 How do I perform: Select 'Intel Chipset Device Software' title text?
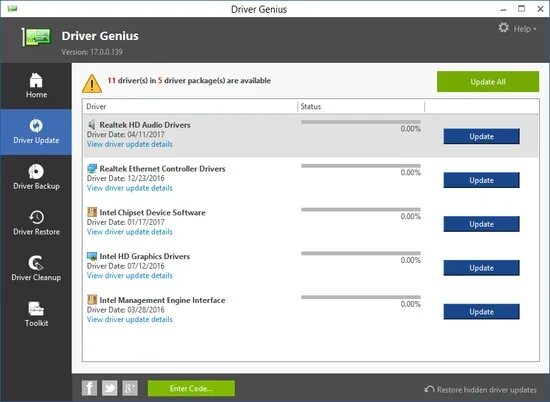[x=153, y=213]
